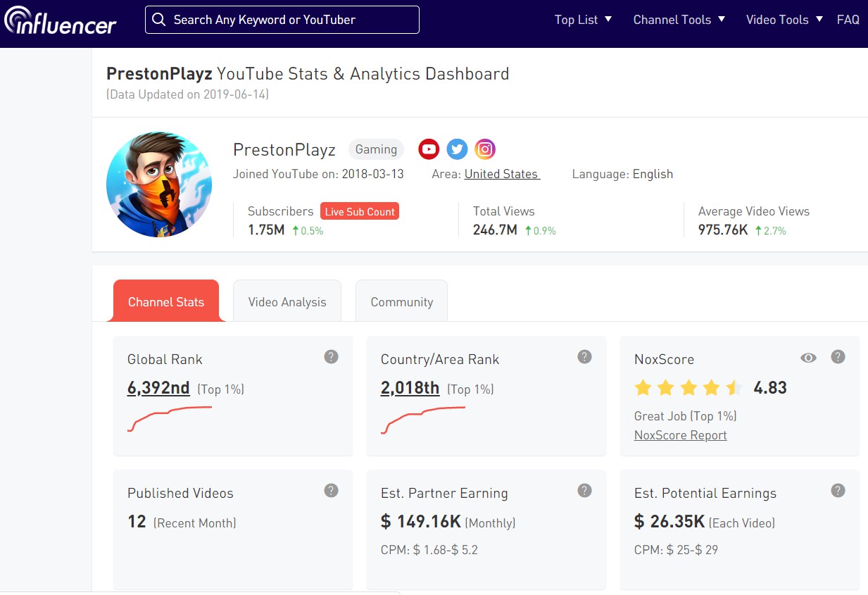The image size is (868, 595).
Task: Click the PrestonPlayz profile avatar
Action: pyautogui.click(x=159, y=184)
